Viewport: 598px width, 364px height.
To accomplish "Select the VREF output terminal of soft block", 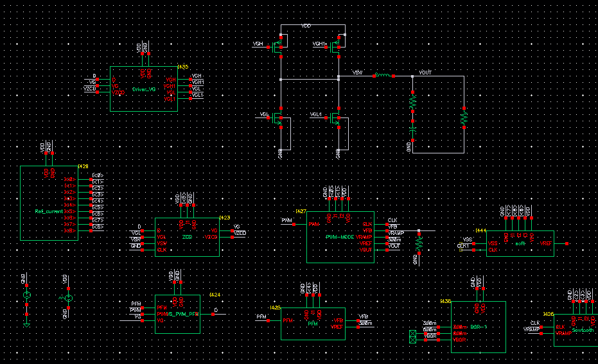I will pos(567,243).
